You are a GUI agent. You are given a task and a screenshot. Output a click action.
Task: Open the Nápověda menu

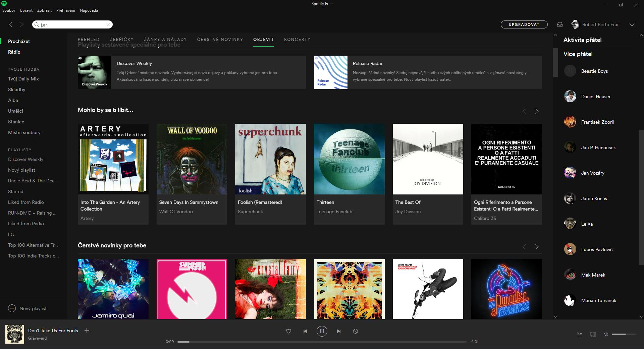89,10
